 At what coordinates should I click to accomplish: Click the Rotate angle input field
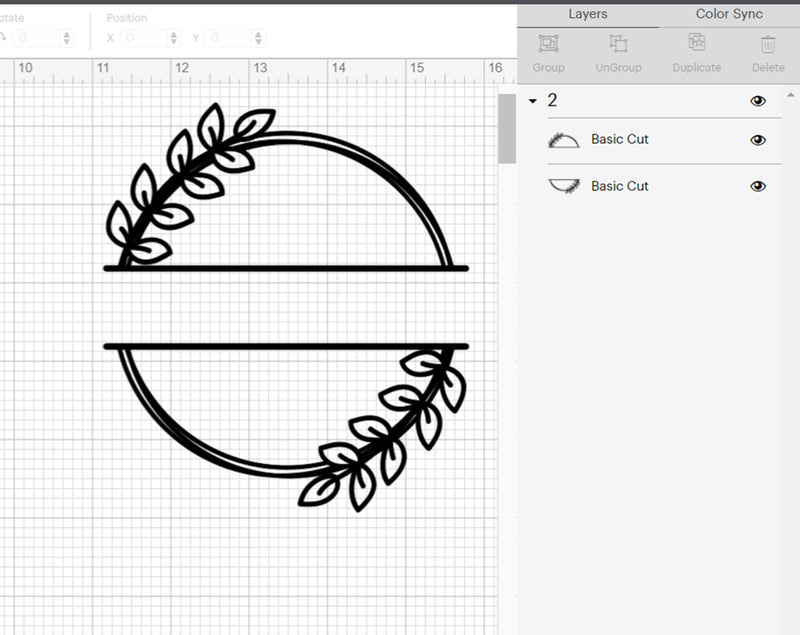pyautogui.click(x=36, y=38)
